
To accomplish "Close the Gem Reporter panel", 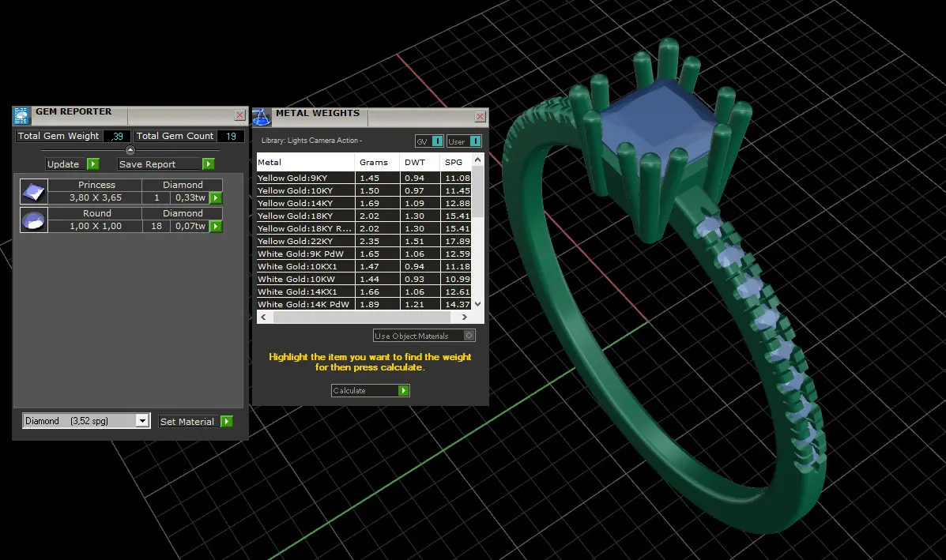I will 239,115.
